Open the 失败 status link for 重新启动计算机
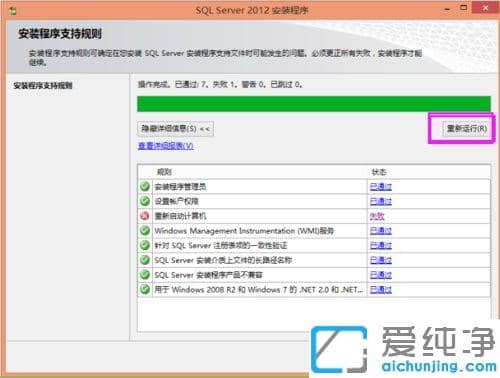 pyautogui.click(x=377, y=216)
